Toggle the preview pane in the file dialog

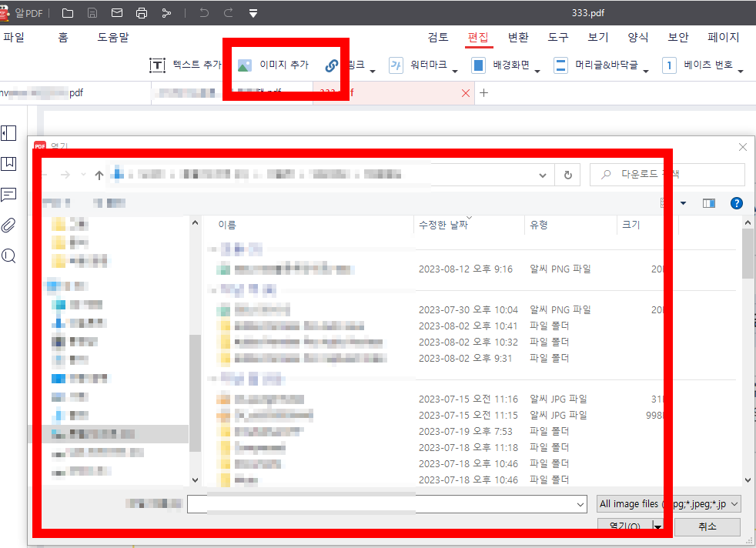click(x=709, y=202)
